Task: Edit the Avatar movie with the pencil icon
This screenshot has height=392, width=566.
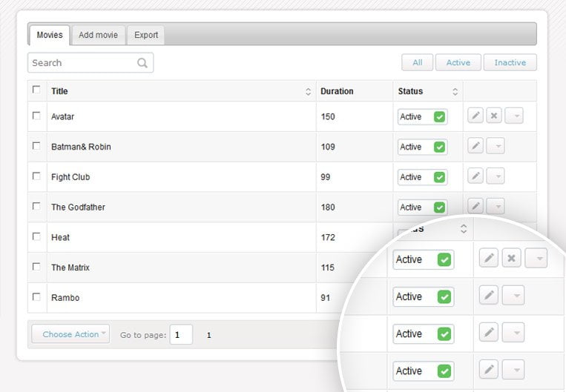Action: tap(475, 116)
